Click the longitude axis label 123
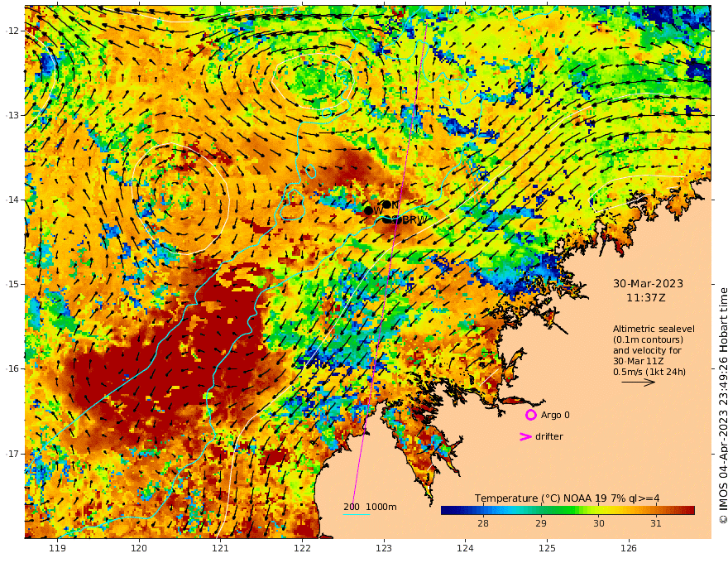Image resolution: width=728 pixels, height=563 pixels. [384, 549]
